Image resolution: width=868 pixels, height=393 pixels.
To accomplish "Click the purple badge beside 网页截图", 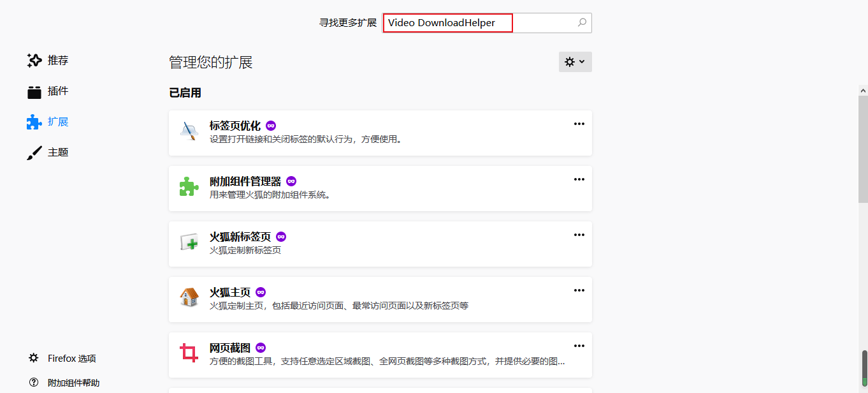I will tap(261, 348).
